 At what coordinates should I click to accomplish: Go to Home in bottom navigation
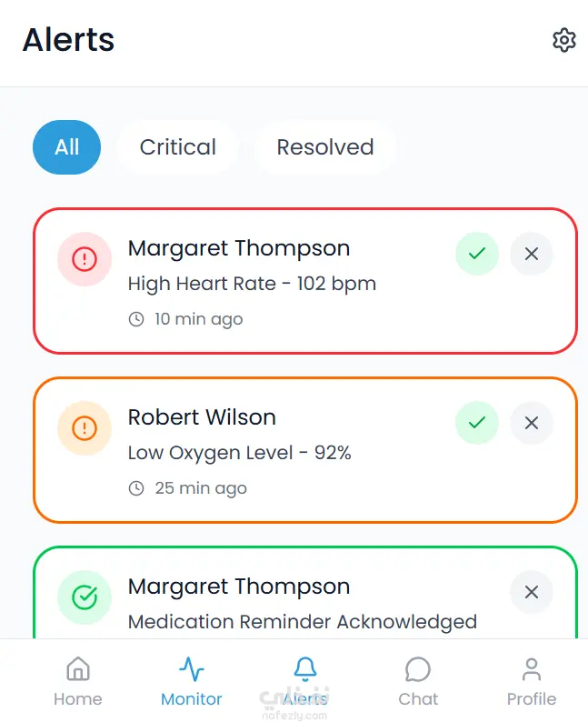tap(78, 682)
